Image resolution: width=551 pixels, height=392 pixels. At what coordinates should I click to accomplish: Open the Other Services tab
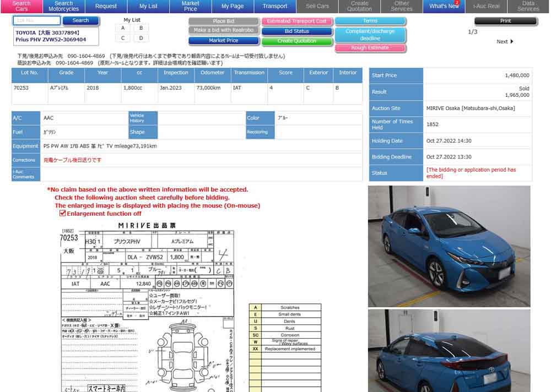(402, 6)
